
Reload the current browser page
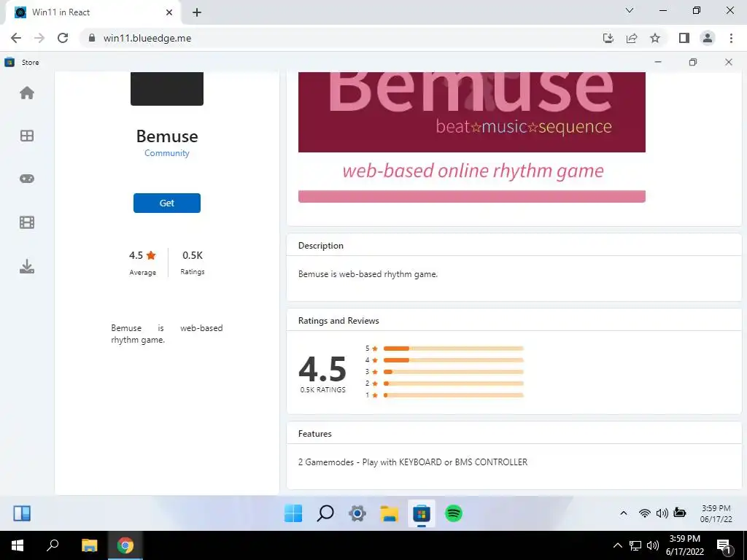pyautogui.click(x=63, y=38)
